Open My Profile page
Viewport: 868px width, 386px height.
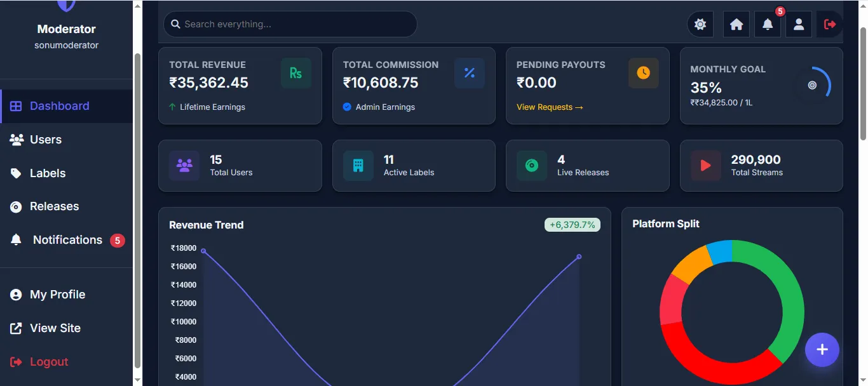point(66,295)
